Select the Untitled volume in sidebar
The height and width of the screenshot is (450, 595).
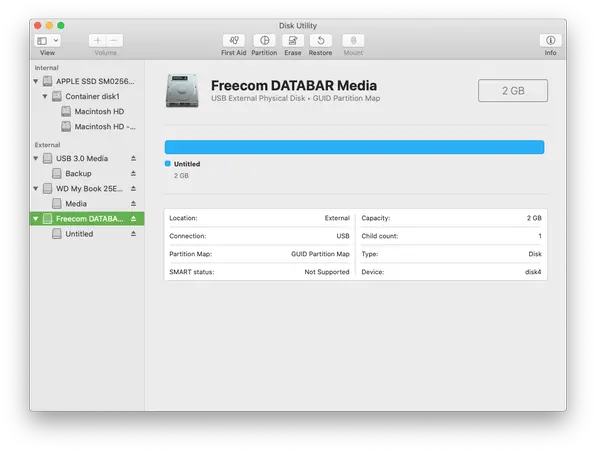click(87, 234)
